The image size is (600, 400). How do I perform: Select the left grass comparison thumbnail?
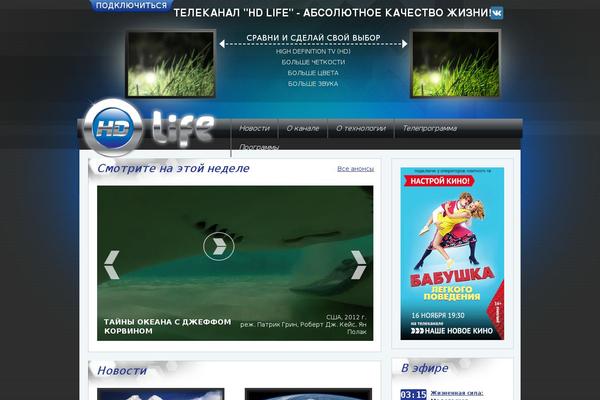click(171, 64)
